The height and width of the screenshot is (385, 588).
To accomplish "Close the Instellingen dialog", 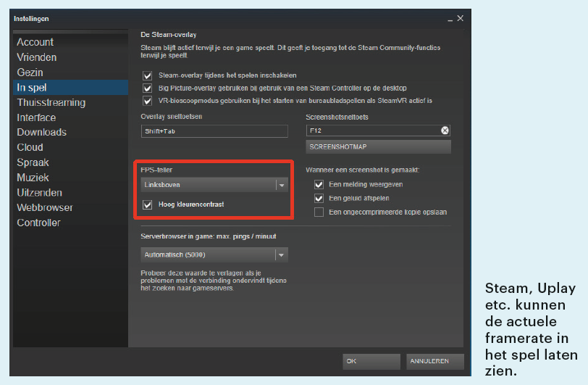I will (460, 18).
